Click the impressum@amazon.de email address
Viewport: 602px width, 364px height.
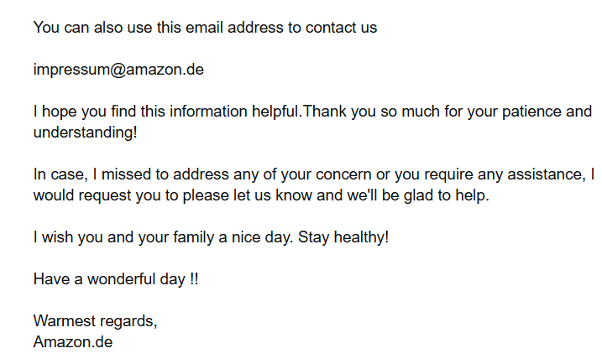(x=118, y=70)
